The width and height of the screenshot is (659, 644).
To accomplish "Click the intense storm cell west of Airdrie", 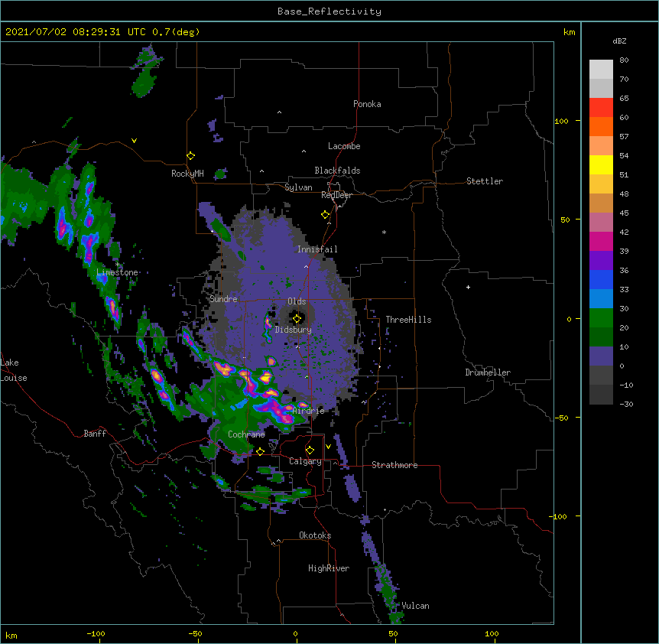I will (x=278, y=411).
